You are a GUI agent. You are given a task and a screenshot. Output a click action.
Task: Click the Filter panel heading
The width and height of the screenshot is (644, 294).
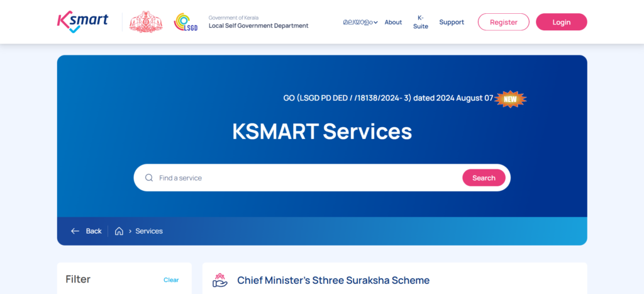(78, 279)
